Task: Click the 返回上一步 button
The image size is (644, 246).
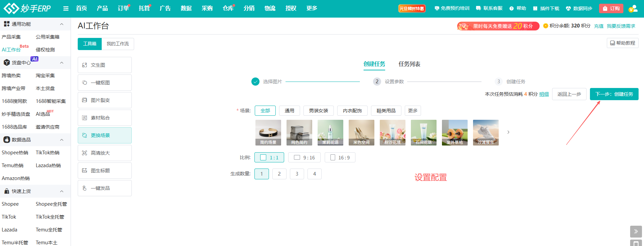Action: tap(569, 94)
